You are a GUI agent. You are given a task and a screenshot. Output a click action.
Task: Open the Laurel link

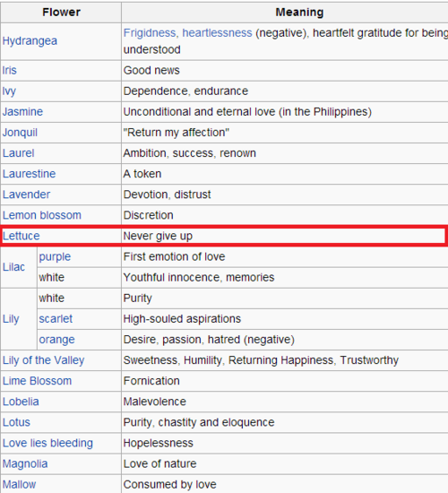pos(19,153)
